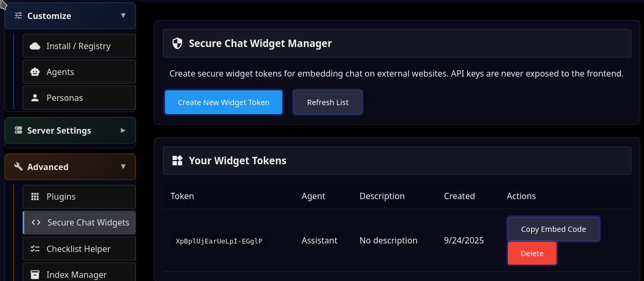This screenshot has width=644, height=281.
Task: Click the widgets icon beside Your Widget Tokens
Action: click(x=177, y=161)
